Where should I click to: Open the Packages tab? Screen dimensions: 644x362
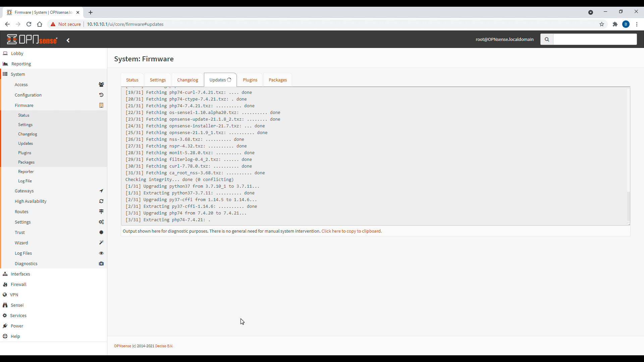tap(278, 80)
